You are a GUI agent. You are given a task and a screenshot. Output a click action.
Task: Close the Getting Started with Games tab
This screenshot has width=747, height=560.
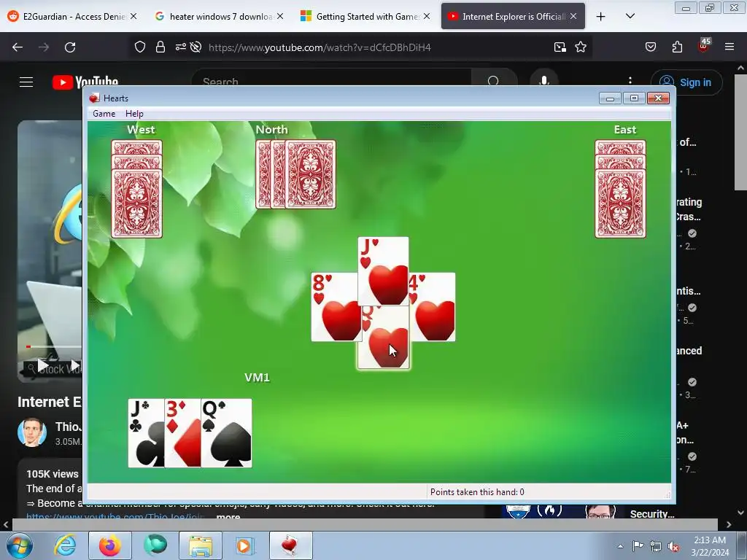click(427, 16)
